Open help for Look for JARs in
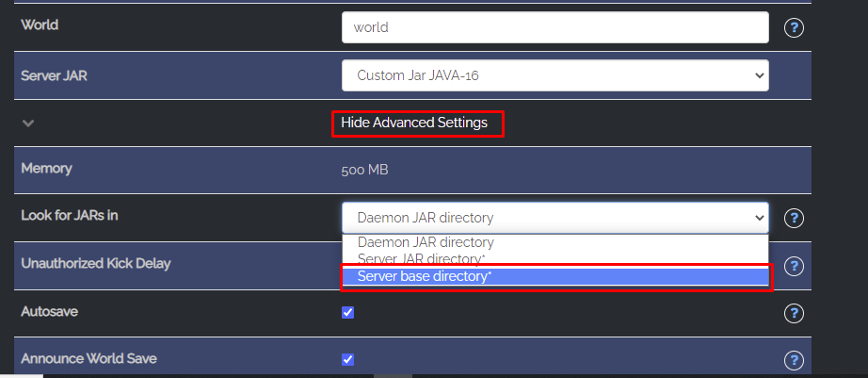868x378 pixels. (x=794, y=218)
